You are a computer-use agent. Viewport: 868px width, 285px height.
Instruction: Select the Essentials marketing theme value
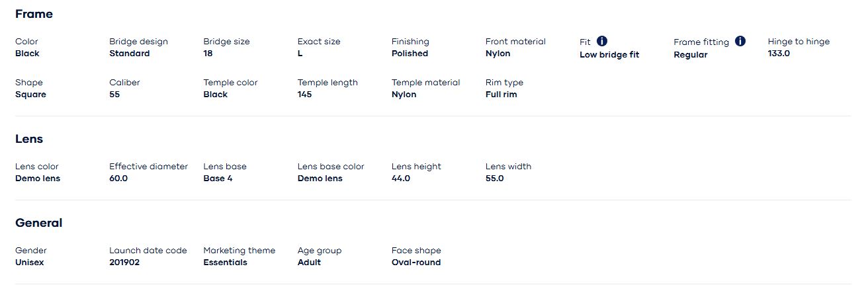click(x=225, y=263)
